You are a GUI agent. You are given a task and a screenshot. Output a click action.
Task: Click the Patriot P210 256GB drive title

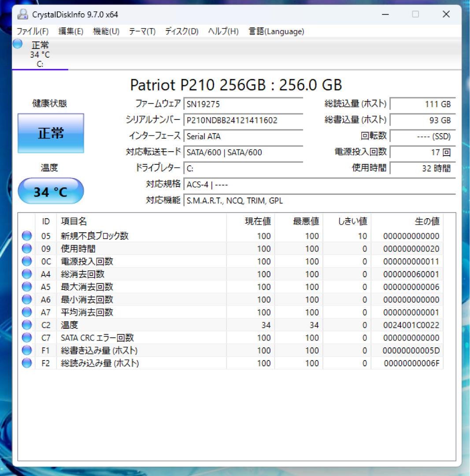[236, 85]
